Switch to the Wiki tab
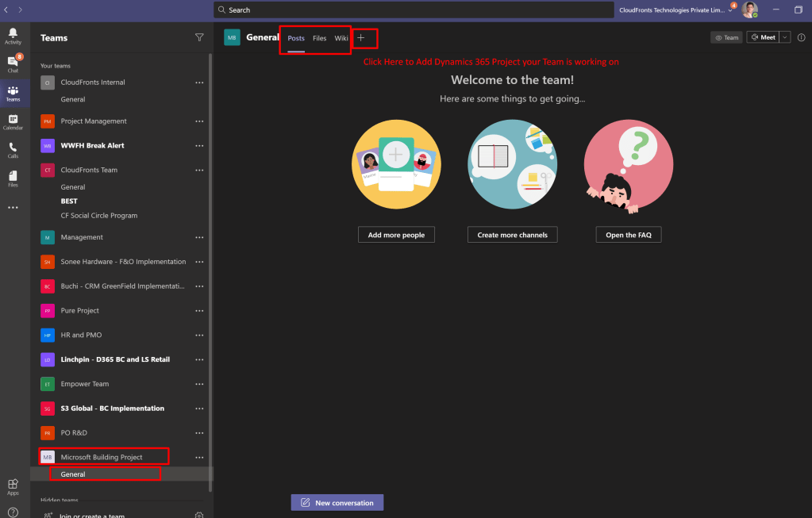The image size is (812, 518). 341,38
